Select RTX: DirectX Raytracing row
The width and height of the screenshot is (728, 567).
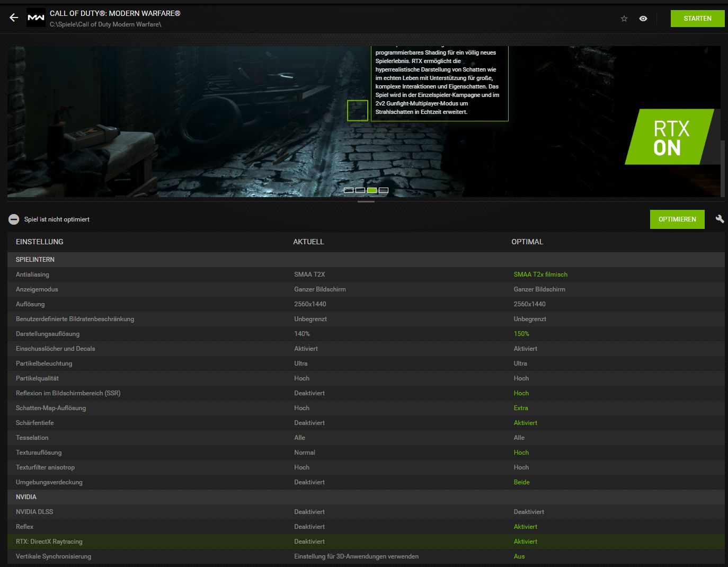point(366,542)
